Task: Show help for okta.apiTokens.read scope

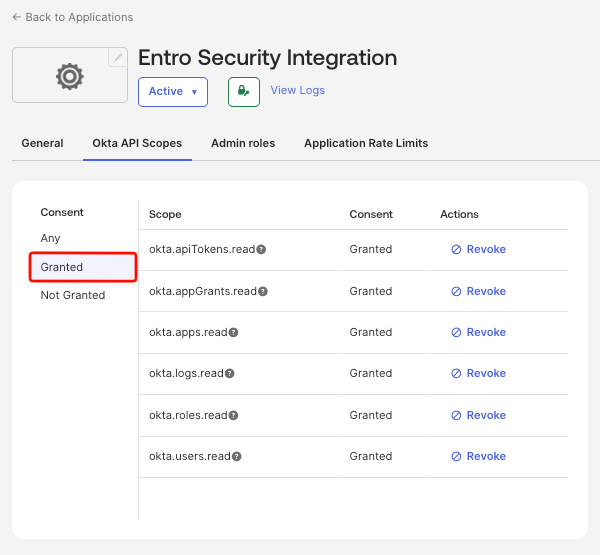Action: pyautogui.click(x=261, y=250)
